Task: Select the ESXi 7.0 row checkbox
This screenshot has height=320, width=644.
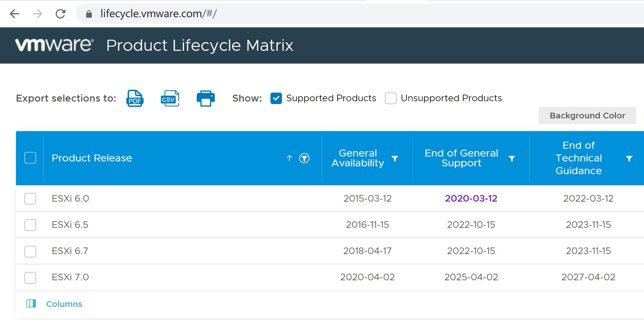Action: click(x=30, y=278)
